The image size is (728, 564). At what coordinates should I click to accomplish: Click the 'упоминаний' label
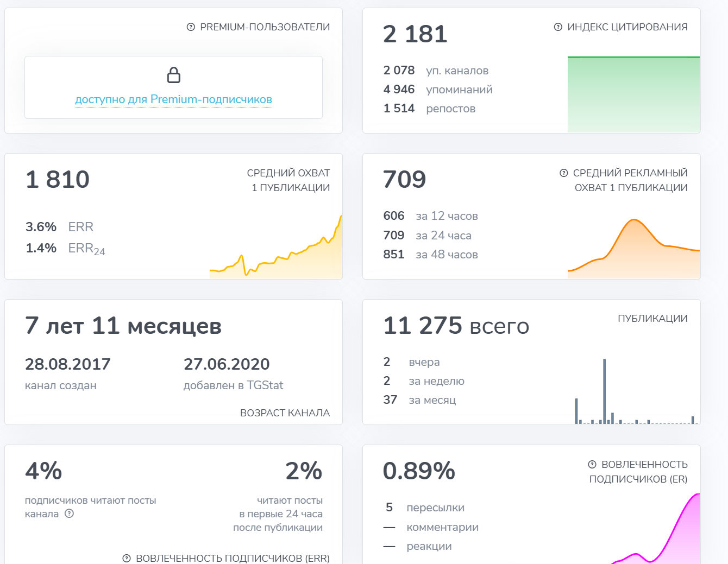[459, 90]
